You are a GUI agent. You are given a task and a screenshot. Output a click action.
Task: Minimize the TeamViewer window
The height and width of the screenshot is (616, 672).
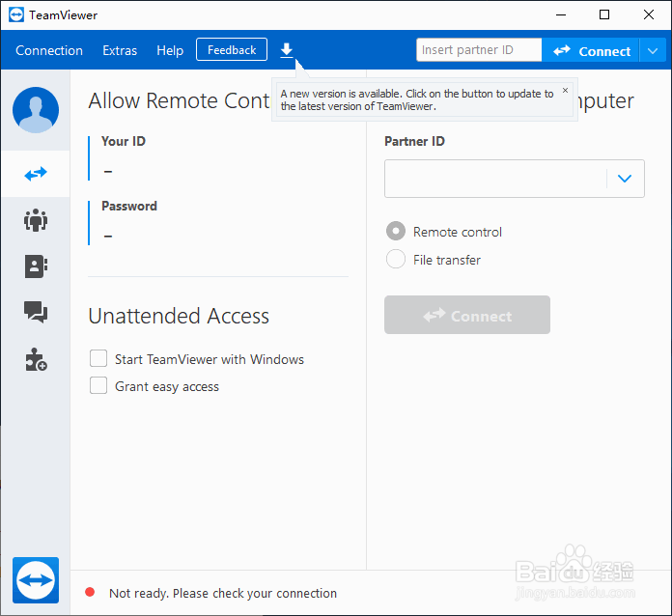coord(561,15)
